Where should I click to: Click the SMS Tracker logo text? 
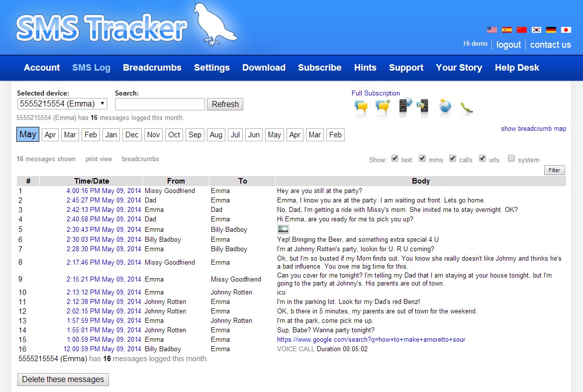101,27
